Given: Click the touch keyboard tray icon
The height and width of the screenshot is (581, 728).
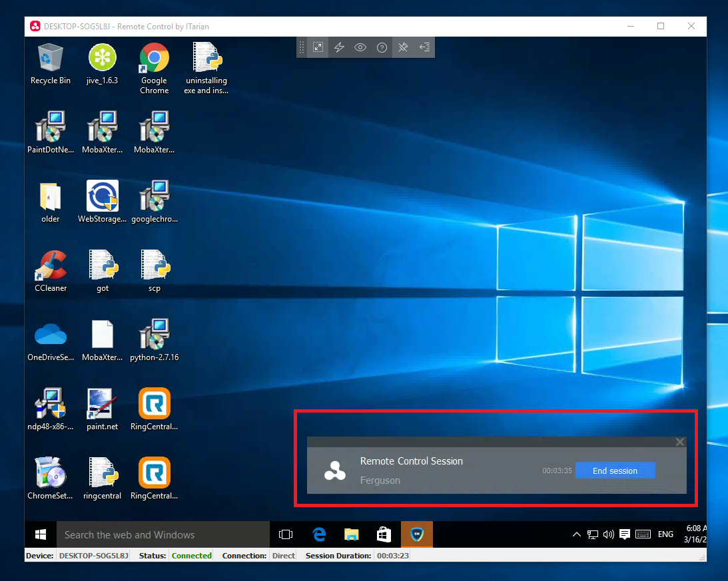Looking at the screenshot, I should pos(643,534).
